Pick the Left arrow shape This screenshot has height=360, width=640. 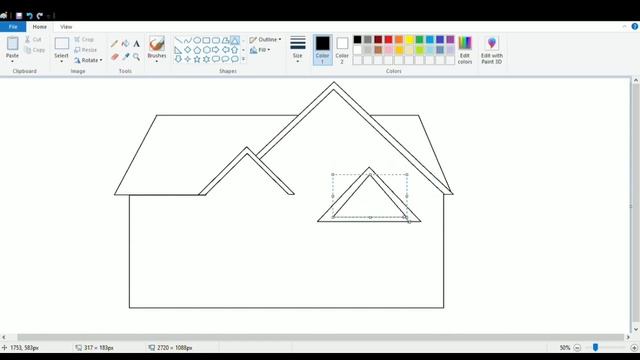point(225,50)
